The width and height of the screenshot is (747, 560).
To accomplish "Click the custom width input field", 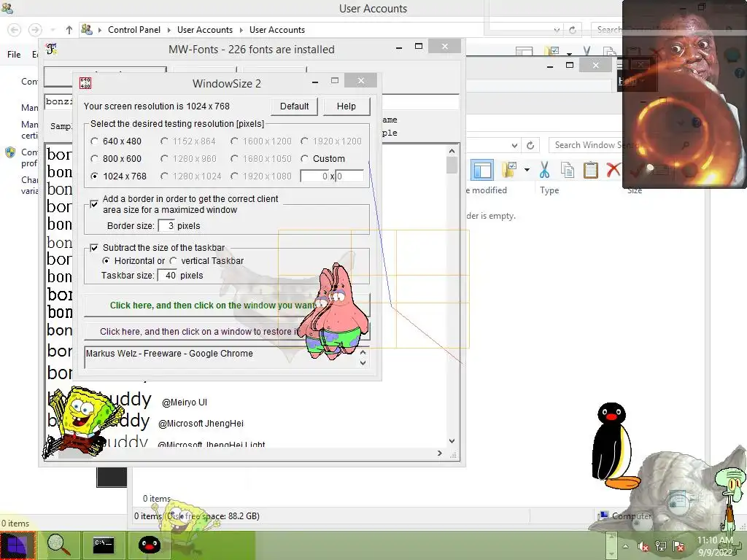I will [x=315, y=176].
